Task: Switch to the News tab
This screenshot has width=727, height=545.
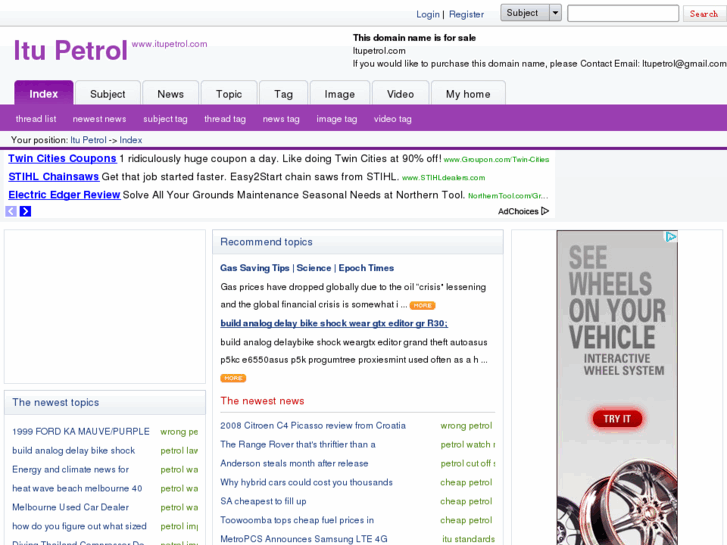Action: pos(171,94)
